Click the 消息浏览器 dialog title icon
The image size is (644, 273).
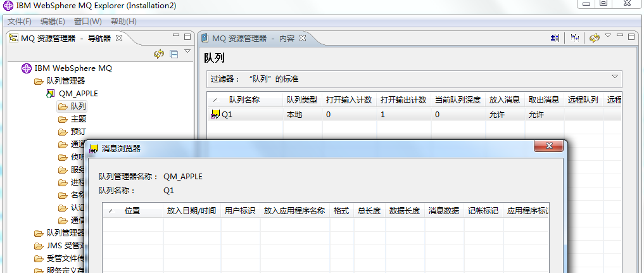94,149
